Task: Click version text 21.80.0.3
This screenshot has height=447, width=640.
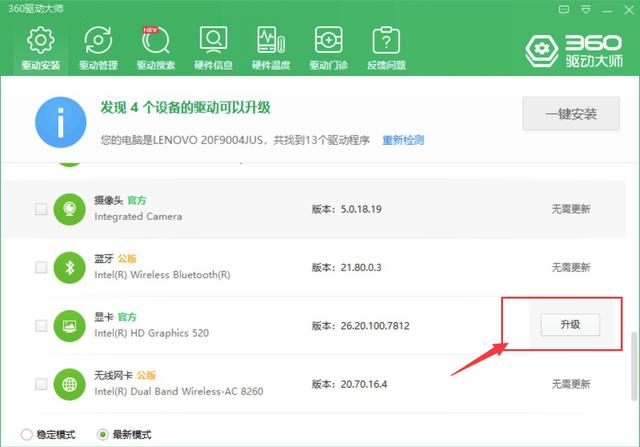Action: (x=361, y=268)
